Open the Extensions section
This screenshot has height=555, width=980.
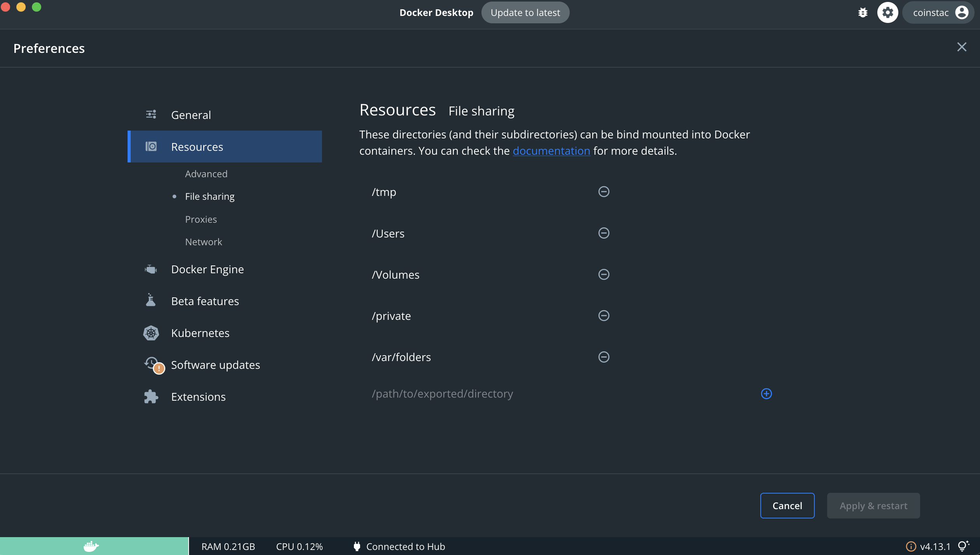point(225,397)
